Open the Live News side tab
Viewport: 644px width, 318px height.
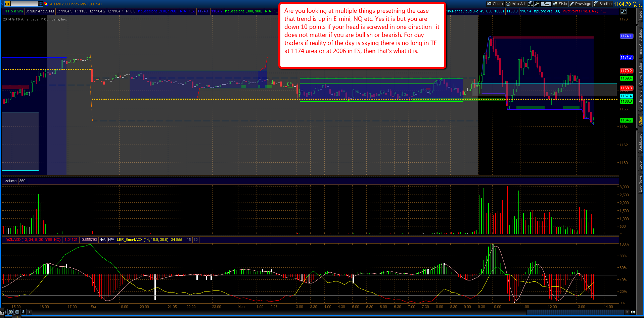[640, 183]
